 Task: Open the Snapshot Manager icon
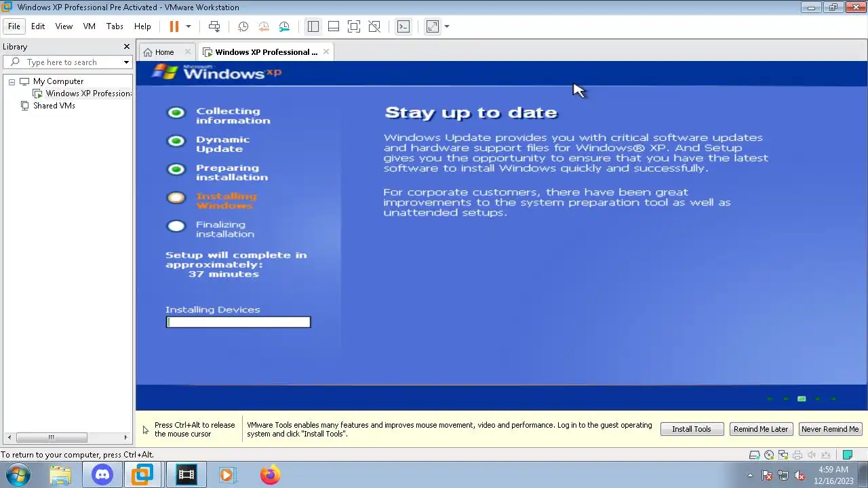[x=284, y=26]
